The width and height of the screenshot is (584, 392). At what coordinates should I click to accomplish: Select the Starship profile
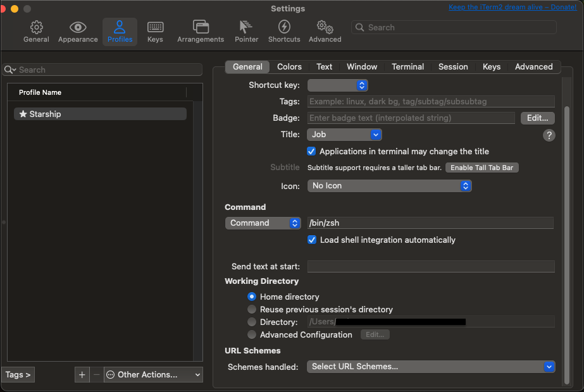(100, 114)
